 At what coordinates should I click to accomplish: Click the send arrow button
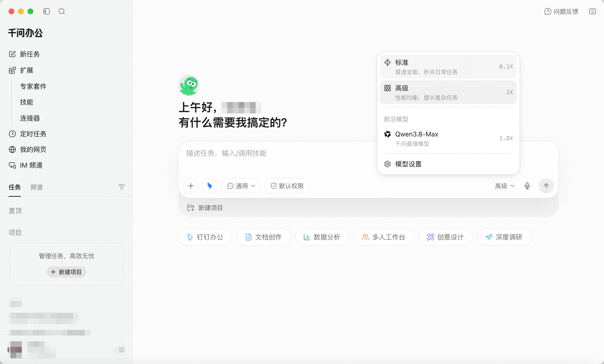coord(546,186)
